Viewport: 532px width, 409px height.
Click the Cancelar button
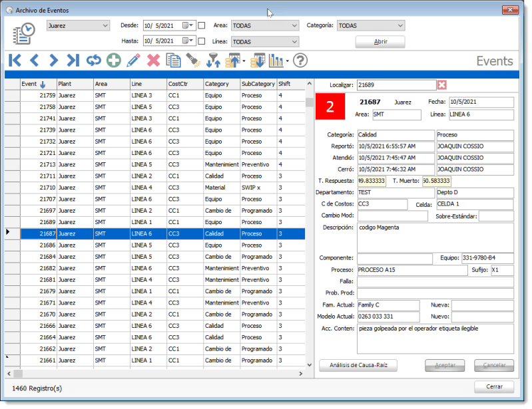[x=494, y=365]
